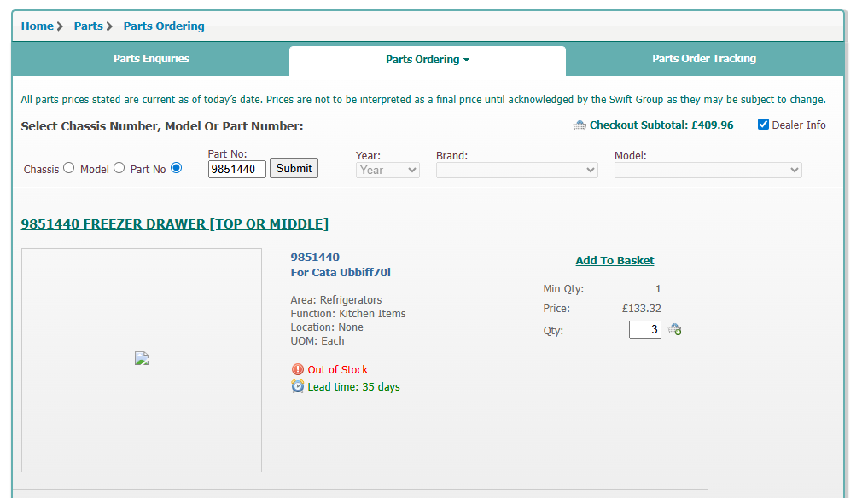Expand the Model combo box

[x=708, y=170]
